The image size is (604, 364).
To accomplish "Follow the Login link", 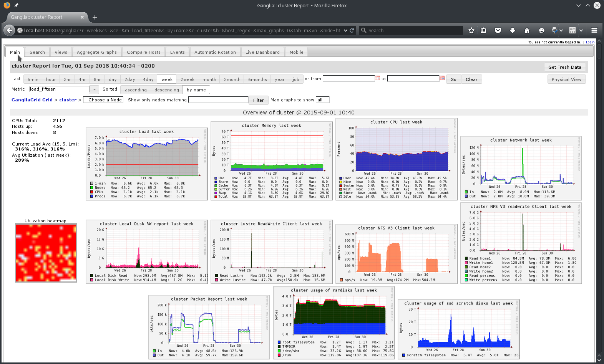I will tap(590, 42).
